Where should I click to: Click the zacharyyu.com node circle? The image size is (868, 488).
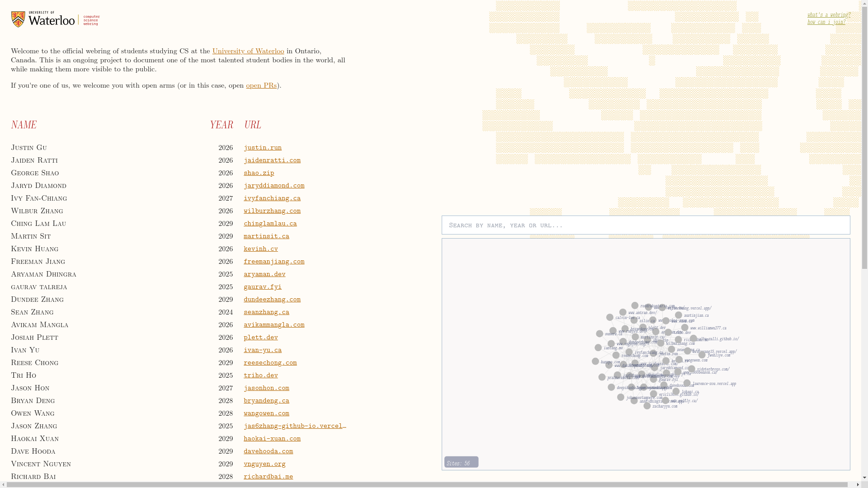(647, 406)
